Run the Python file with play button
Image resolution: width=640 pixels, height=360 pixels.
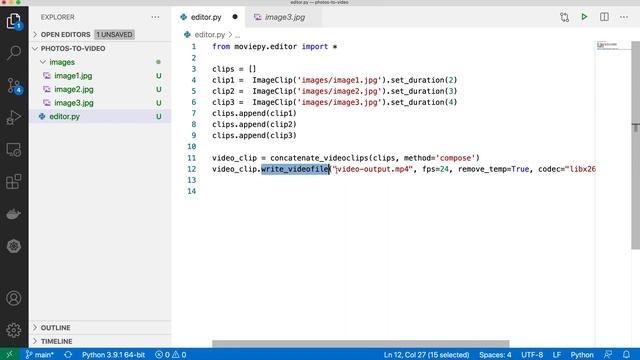click(x=584, y=17)
